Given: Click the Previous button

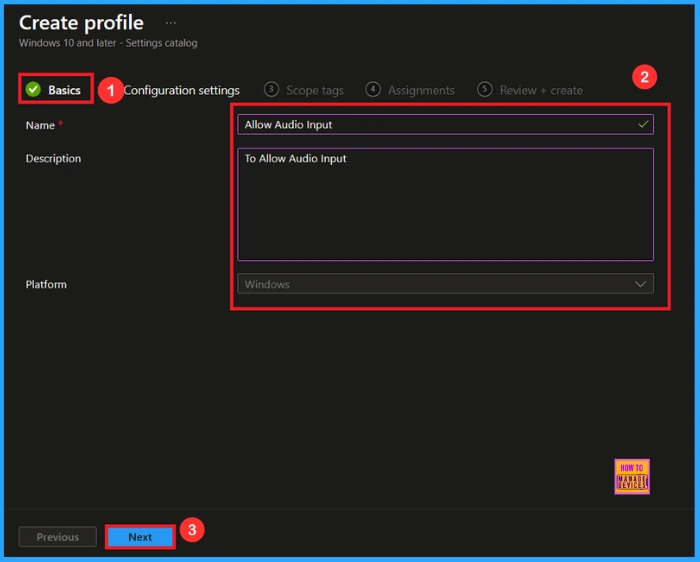Looking at the screenshot, I should (x=58, y=537).
